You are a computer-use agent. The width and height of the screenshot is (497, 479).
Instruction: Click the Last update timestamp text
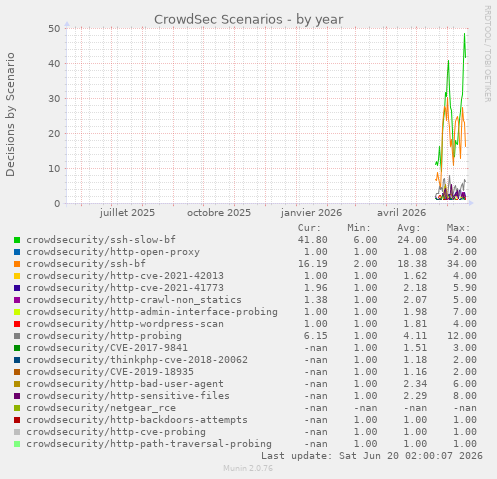tap(372, 456)
